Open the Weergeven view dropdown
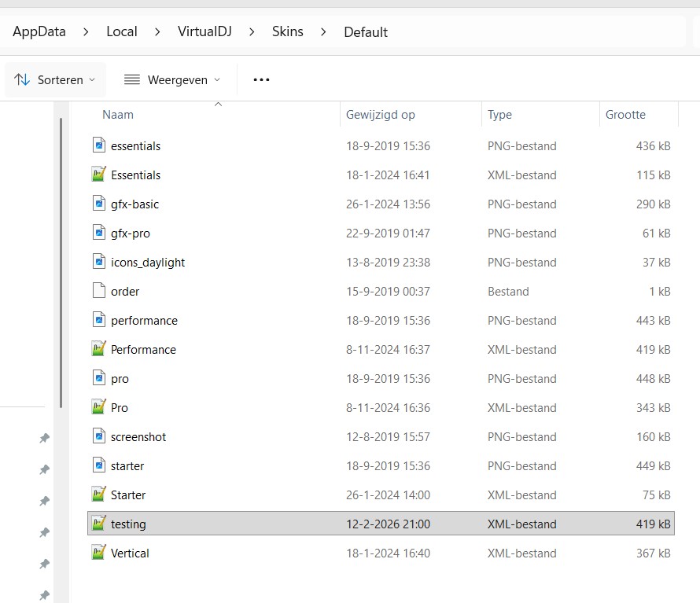This screenshot has height=603, width=700. (172, 79)
